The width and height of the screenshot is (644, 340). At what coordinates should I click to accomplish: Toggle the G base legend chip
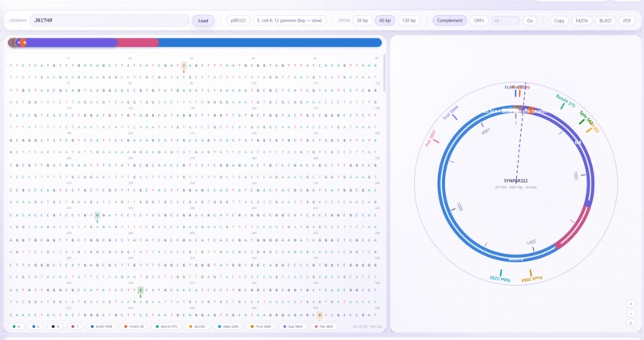[54, 326]
